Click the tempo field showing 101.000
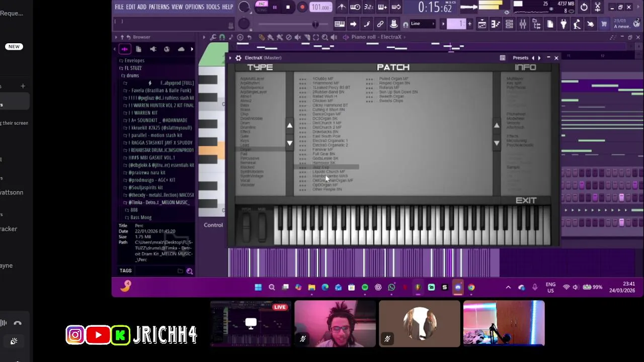Viewport: 644px width, 362px height. pyautogui.click(x=320, y=7)
